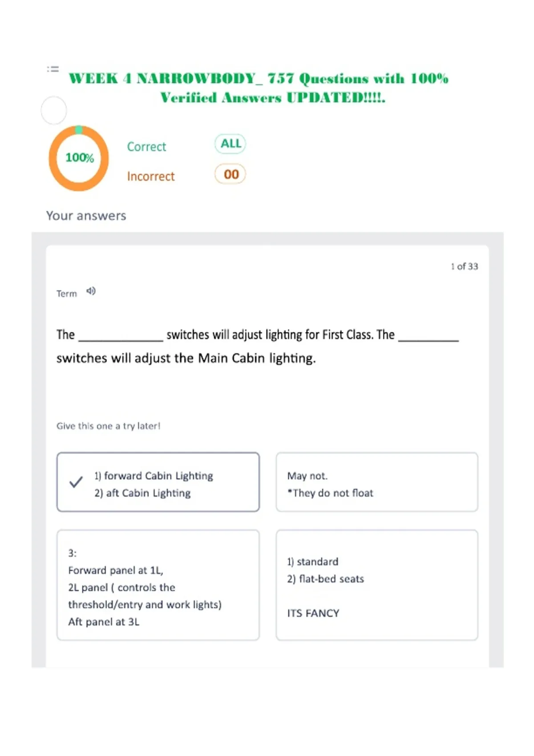The height and width of the screenshot is (756, 534).
Task: Filter by Incorrect answers label
Action: [151, 177]
